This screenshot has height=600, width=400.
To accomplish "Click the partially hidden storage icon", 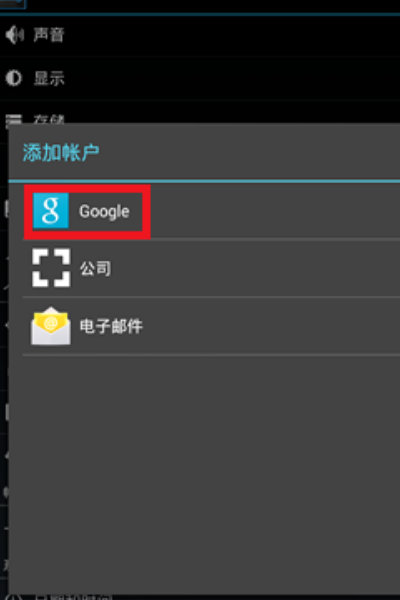I will [x=14, y=119].
